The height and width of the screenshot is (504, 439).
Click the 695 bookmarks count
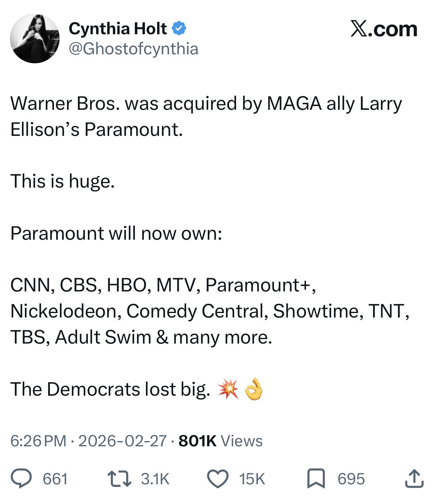click(x=351, y=479)
